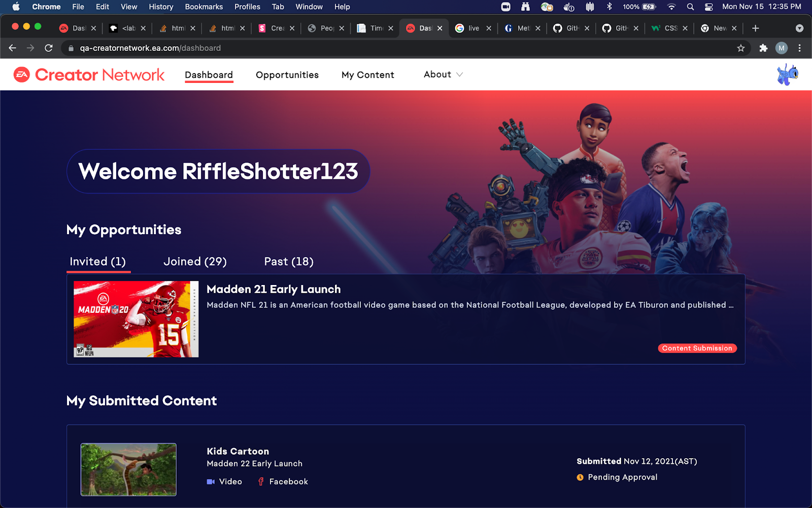Click the Apple menu icon
Screen dimensions: 812x508
click(16, 7)
